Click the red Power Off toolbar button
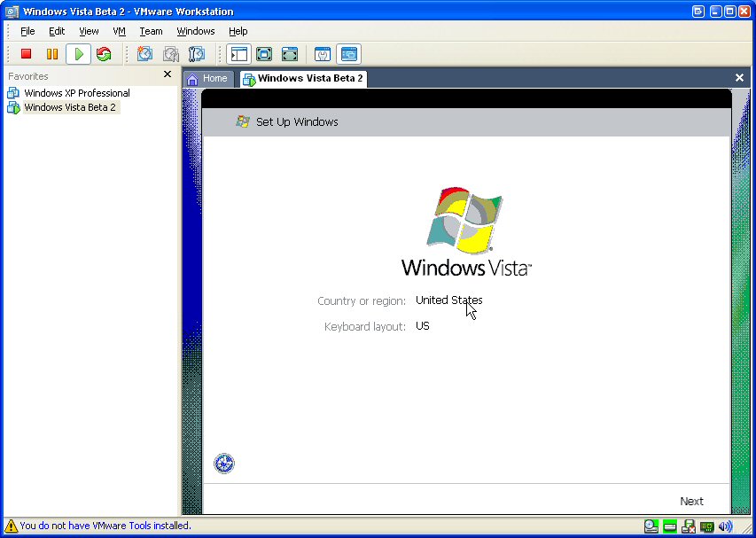 (x=26, y=54)
